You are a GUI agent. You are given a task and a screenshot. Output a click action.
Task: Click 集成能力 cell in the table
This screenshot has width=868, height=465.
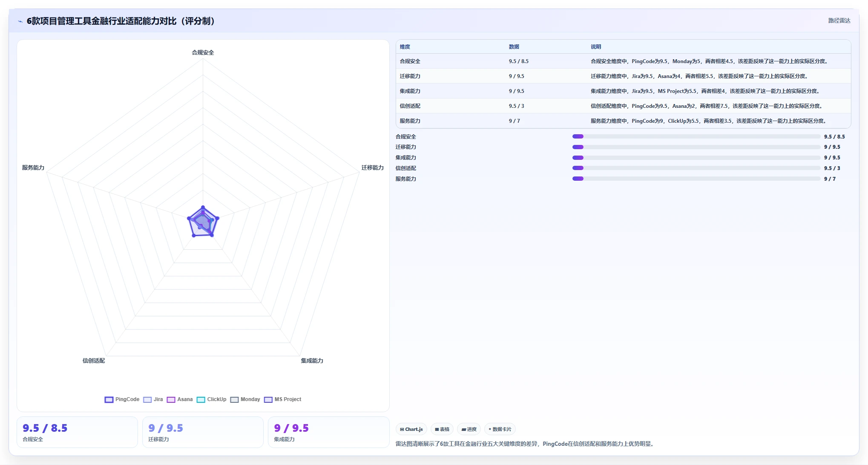(x=410, y=91)
